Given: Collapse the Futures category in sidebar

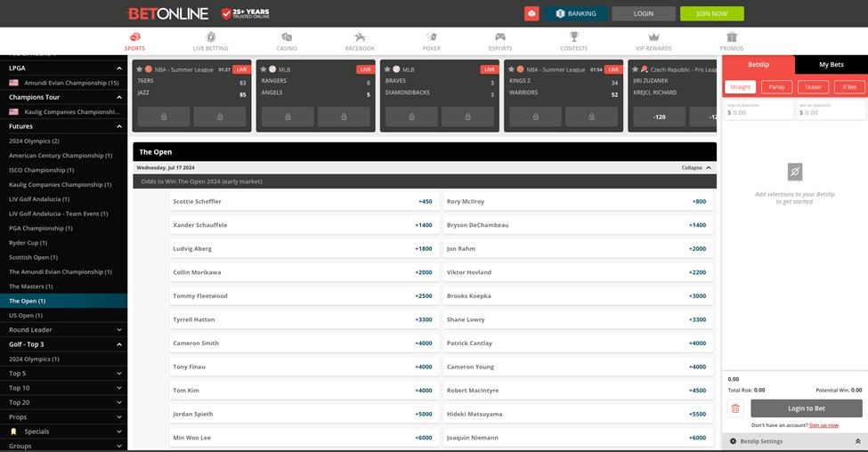Looking at the screenshot, I should pyautogui.click(x=119, y=126).
